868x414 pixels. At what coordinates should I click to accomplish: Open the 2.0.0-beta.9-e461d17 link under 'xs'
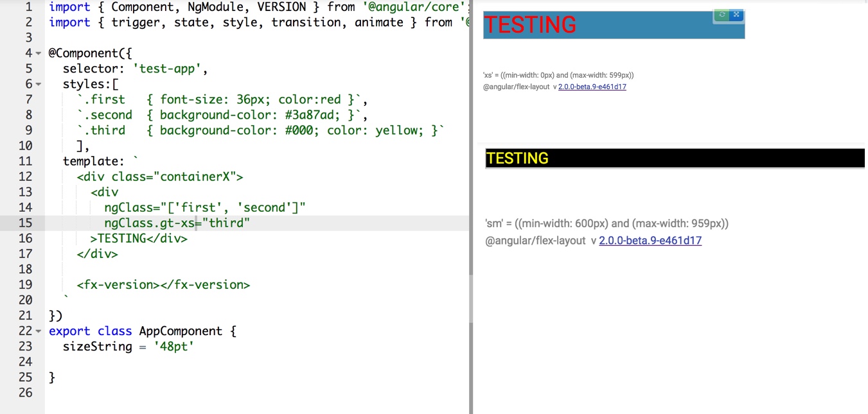pyautogui.click(x=592, y=87)
